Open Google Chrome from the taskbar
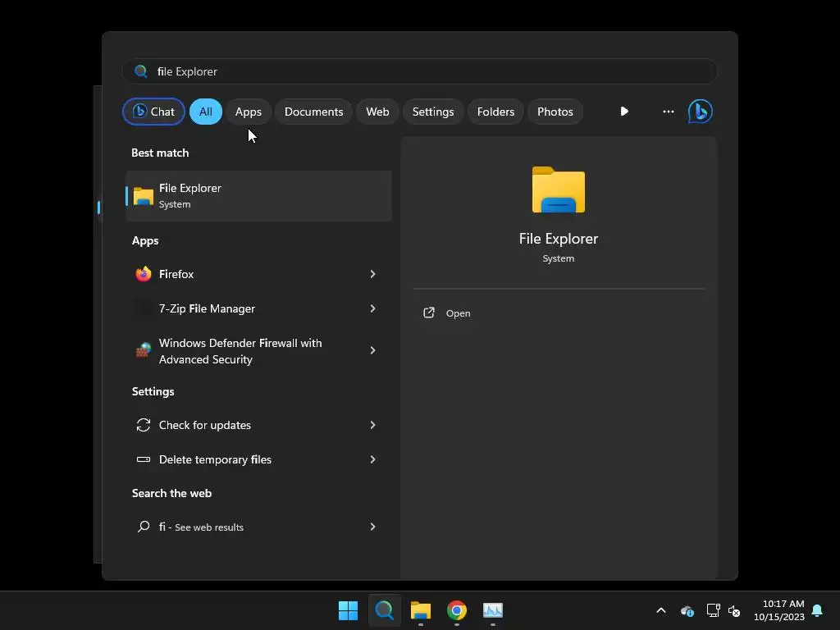Image resolution: width=840 pixels, height=630 pixels. pyautogui.click(x=456, y=610)
